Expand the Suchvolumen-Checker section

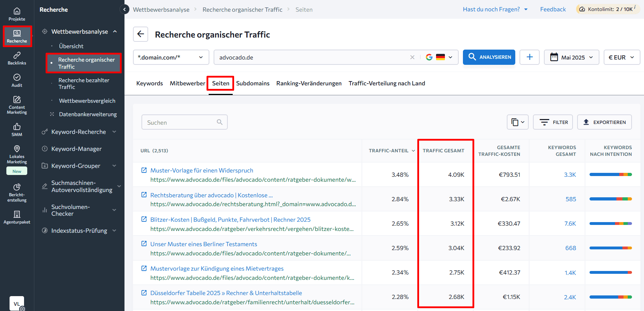click(x=114, y=210)
